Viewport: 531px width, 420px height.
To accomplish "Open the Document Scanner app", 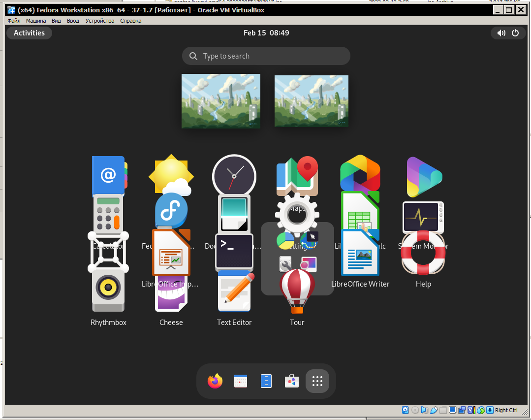I will [x=234, y=214].
